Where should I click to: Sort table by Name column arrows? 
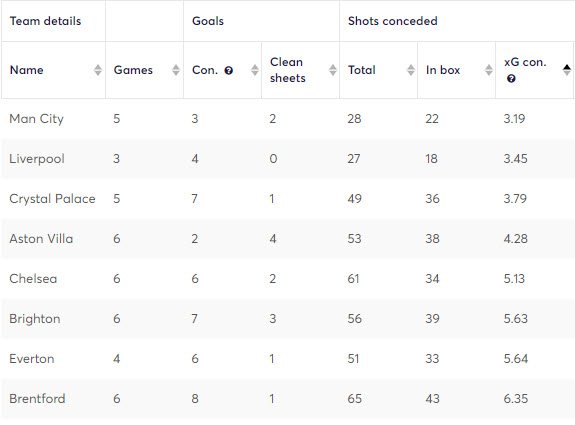tap(98, 70)
